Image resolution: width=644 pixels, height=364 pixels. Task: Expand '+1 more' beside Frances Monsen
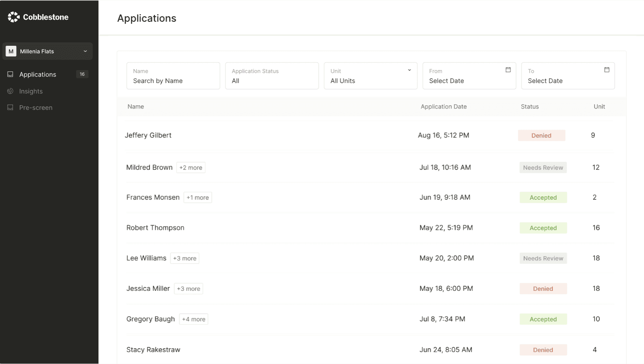(x=198, y=198)
